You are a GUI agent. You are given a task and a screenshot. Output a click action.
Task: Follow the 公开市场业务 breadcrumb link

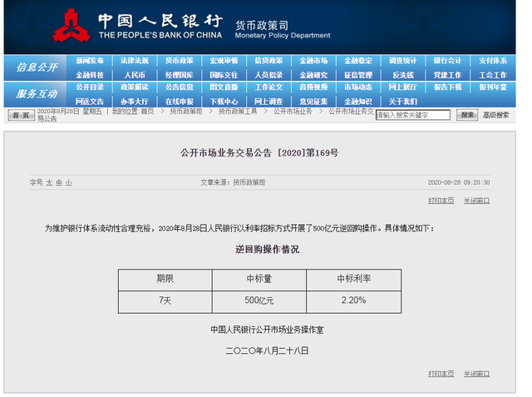293,112
